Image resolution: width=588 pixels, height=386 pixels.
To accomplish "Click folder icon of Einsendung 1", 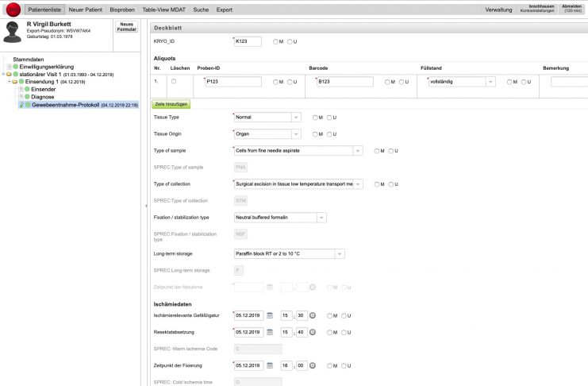I will (x=15, y=82).
